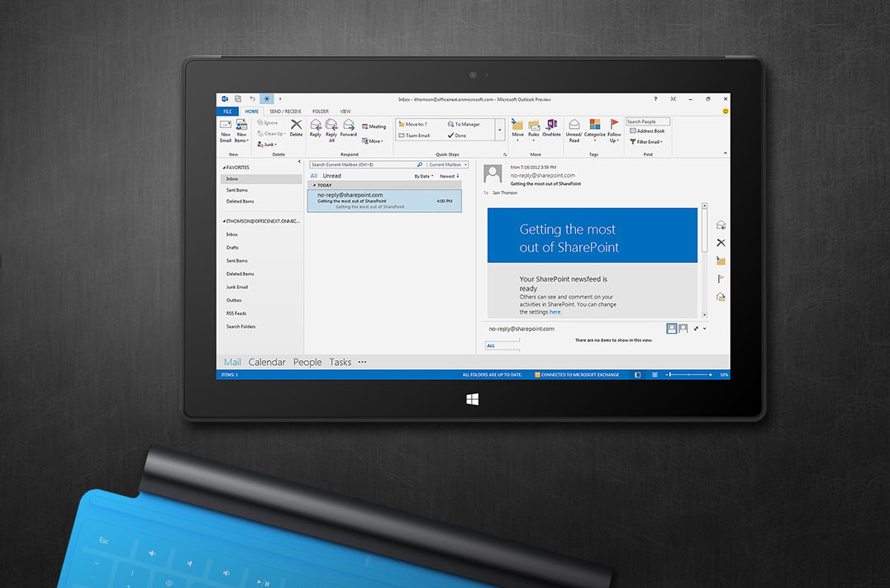The width and height of the screenshot is (890, 588).
Task: Click the reading pane Delete X icon
Action: tap(721, 243)
